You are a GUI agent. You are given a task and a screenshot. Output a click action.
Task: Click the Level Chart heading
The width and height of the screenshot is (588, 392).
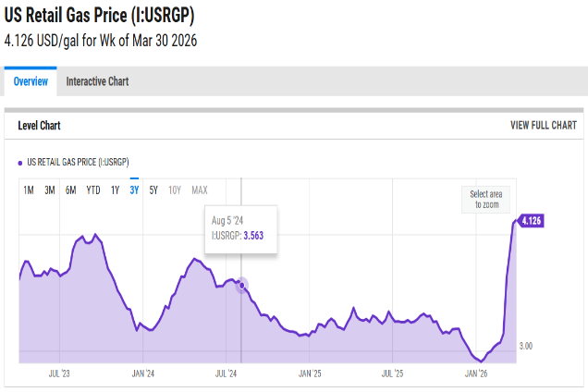[x=39, y=126]
